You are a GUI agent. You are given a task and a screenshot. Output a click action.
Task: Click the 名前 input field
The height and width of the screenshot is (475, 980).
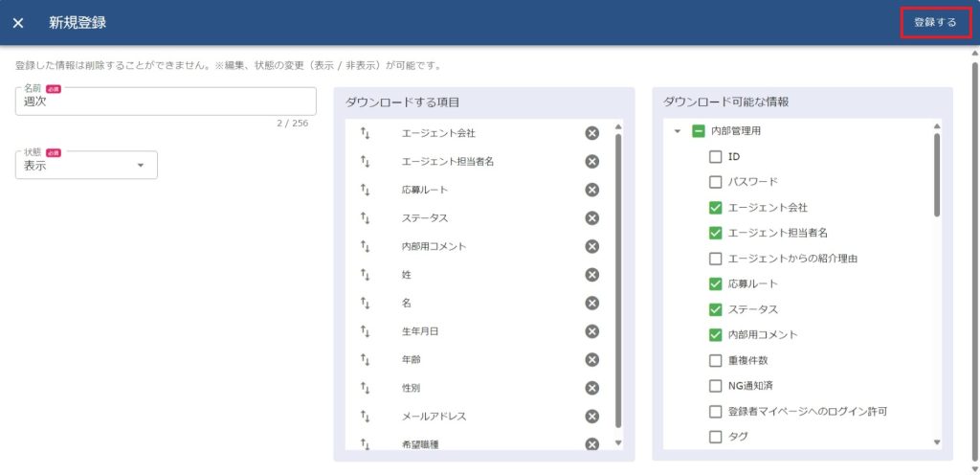[x=165, y=102]
